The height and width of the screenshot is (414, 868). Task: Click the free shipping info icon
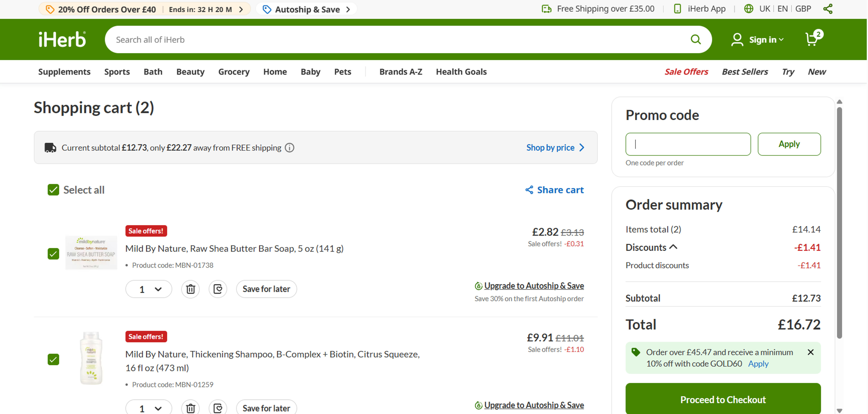pyautogui.click(x=289, y=148)
